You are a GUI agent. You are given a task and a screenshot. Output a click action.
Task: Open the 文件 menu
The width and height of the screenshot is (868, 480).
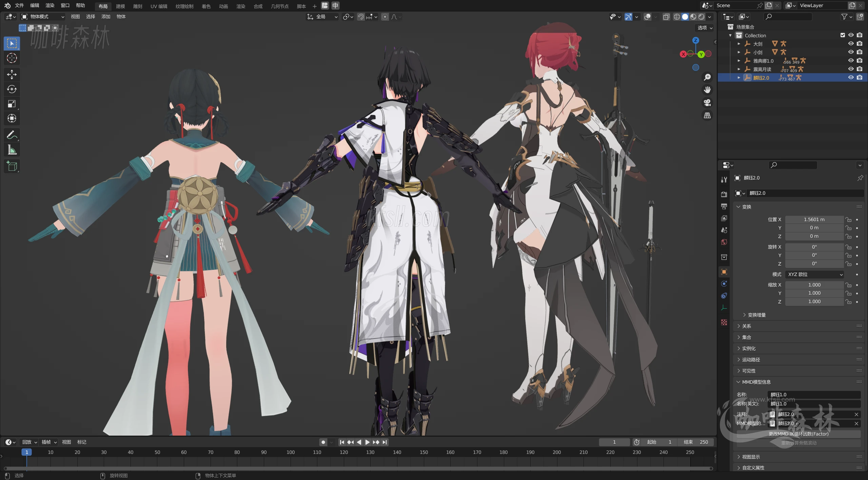[x=19, y=5]
